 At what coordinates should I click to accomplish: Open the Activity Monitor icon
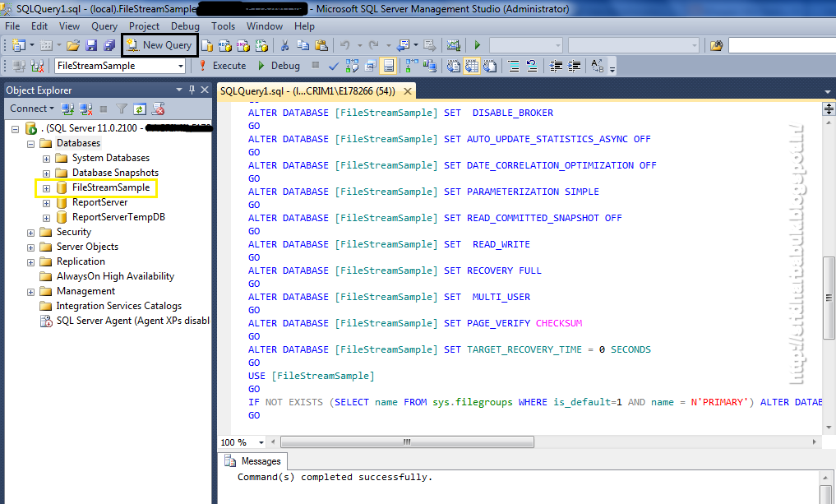point(453,46)
